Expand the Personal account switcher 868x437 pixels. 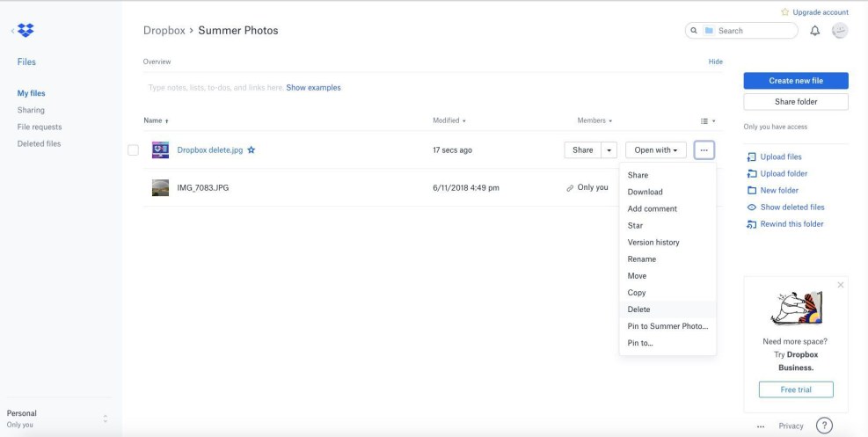(x=106, y=419)
